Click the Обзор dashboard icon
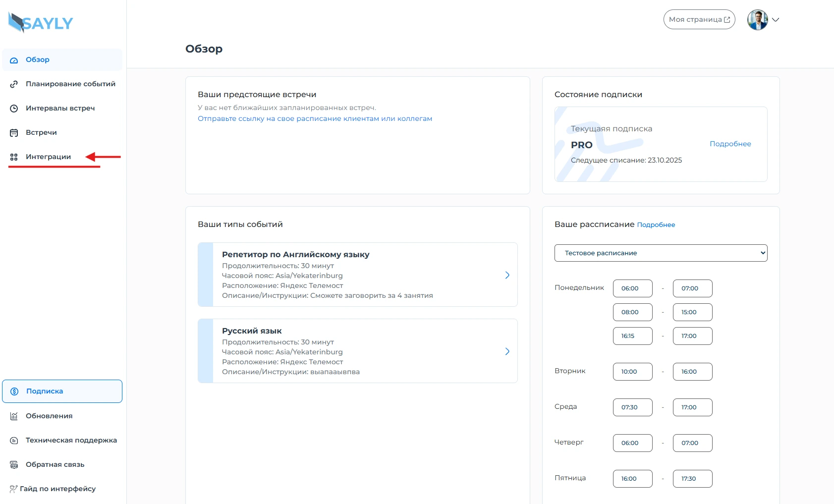The image size is (834, 504). point(14,60)
